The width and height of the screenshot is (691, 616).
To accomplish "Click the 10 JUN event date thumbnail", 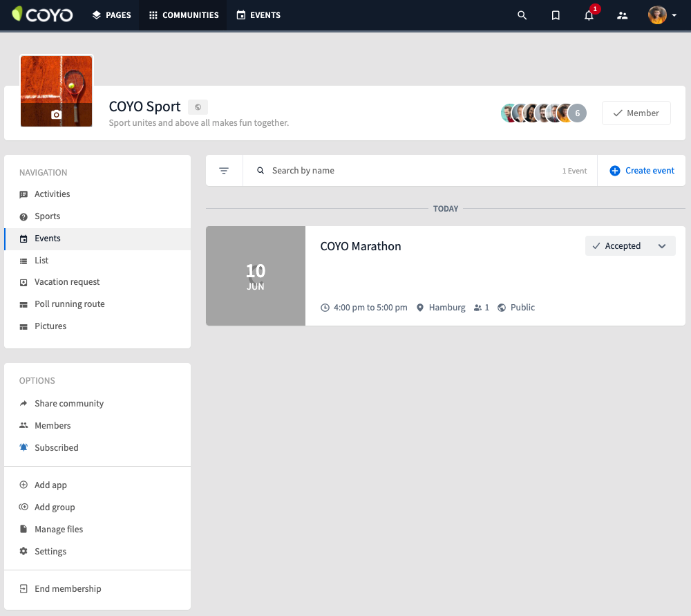I will pos(256,276).
